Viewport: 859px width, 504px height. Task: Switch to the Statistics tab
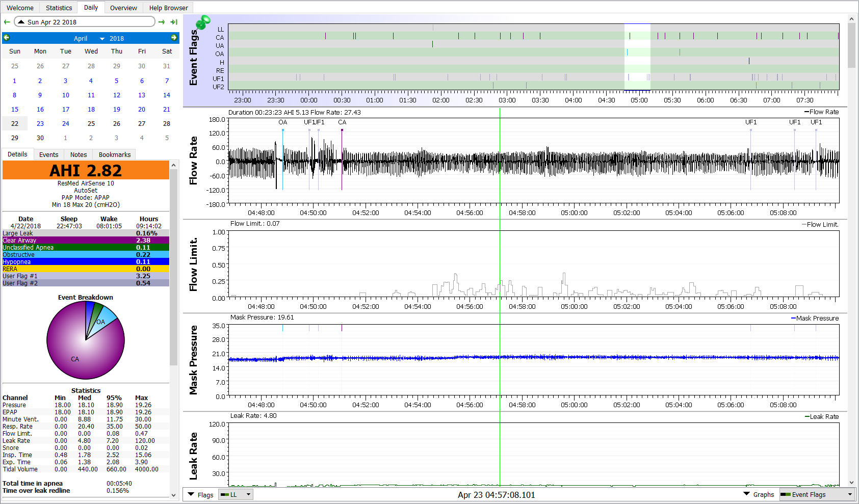59,8
